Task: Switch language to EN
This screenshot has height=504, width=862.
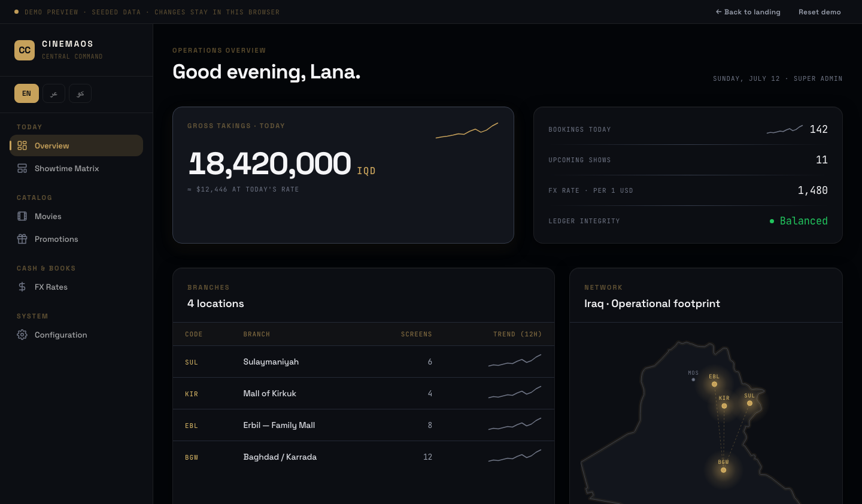Action: click(x=26, y=93)
